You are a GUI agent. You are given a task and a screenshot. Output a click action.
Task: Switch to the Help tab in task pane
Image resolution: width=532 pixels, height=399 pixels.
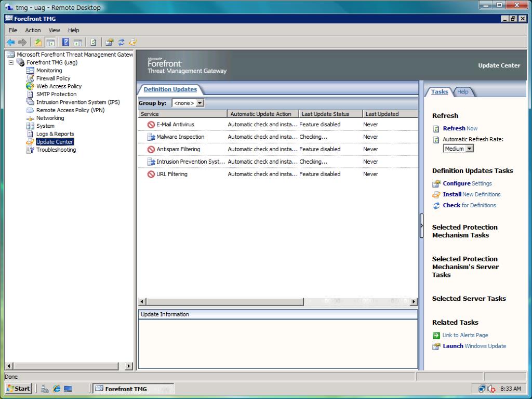pos(463,91)
